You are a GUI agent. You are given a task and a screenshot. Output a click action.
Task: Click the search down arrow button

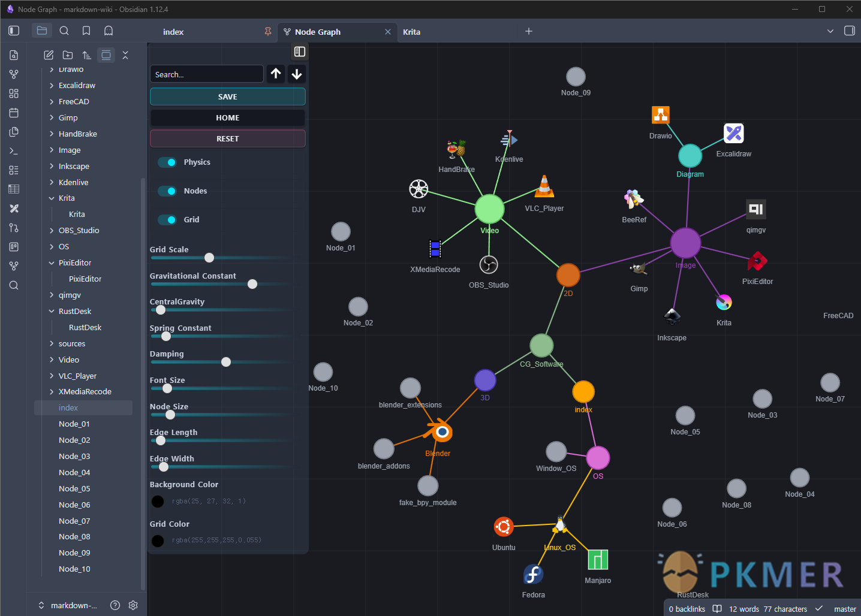click(x=297, y=74)
